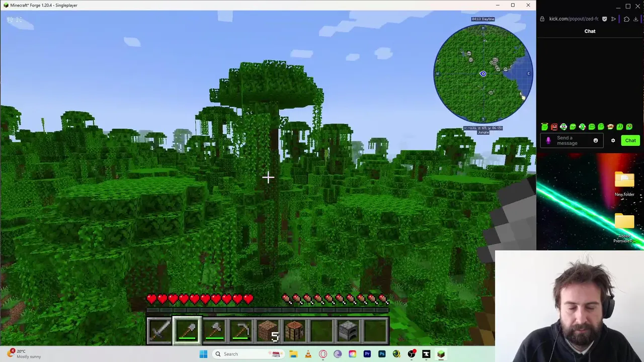Image resolution: width=644 pixels, height=362 pixels.
Task: Click the circular minimap
Action: coord(483,73)
